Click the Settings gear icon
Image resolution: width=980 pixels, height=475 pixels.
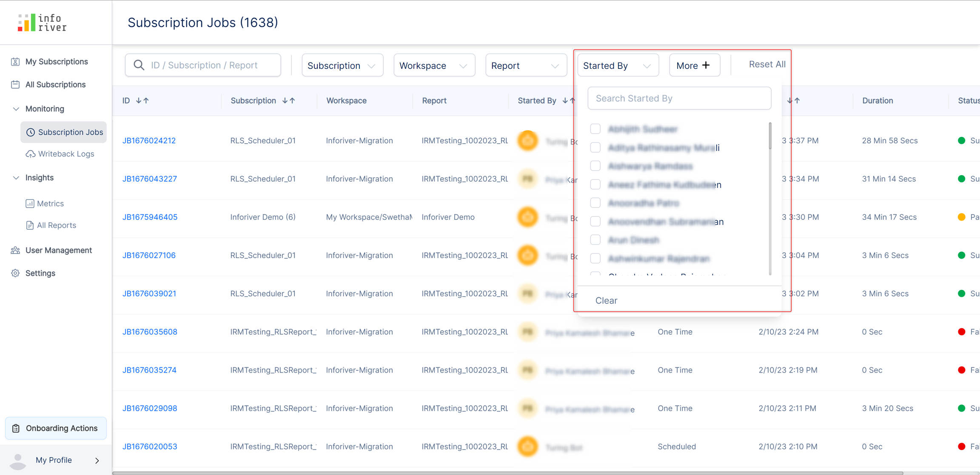point(15,273)
